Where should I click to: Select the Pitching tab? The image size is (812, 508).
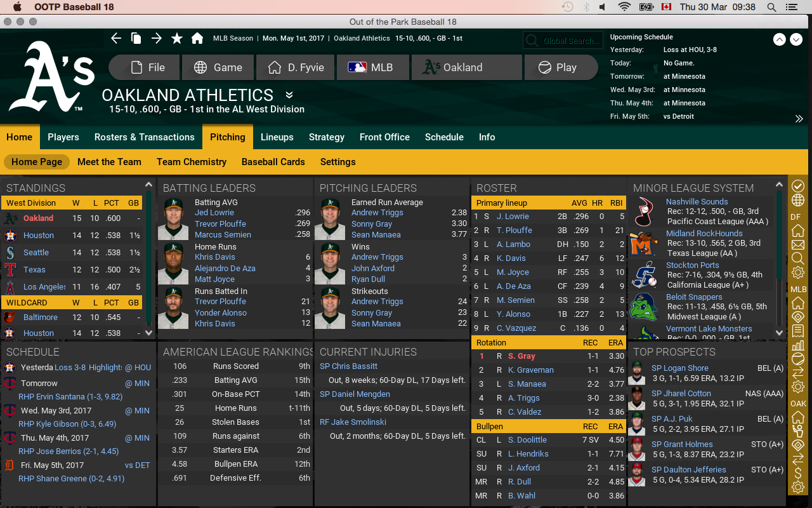tap(228, 137)
